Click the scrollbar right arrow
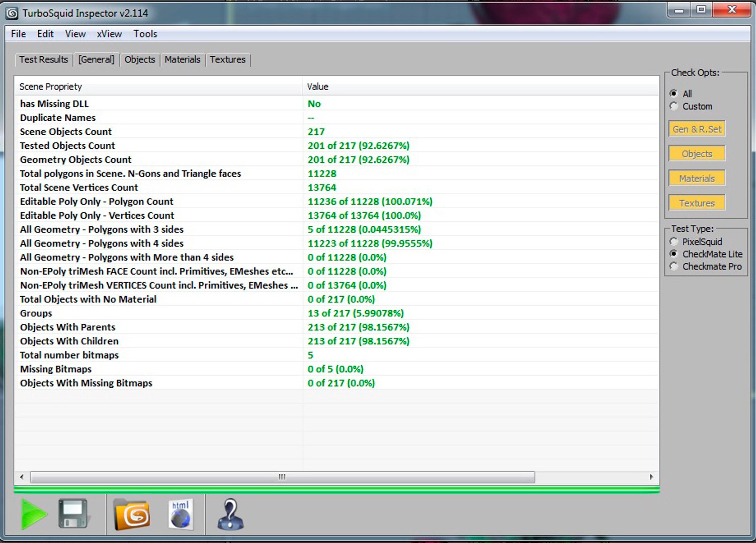The image size is (756, 543). [x=651, y=477]
